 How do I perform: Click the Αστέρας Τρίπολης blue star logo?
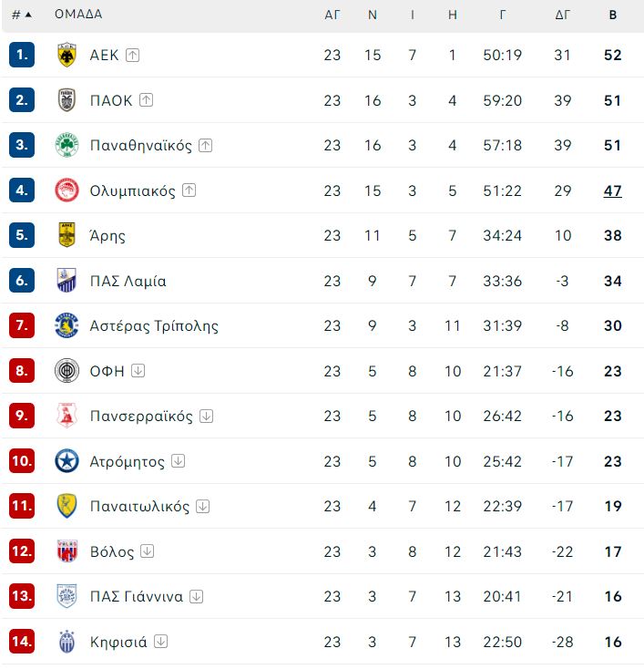tap(67, 325)
